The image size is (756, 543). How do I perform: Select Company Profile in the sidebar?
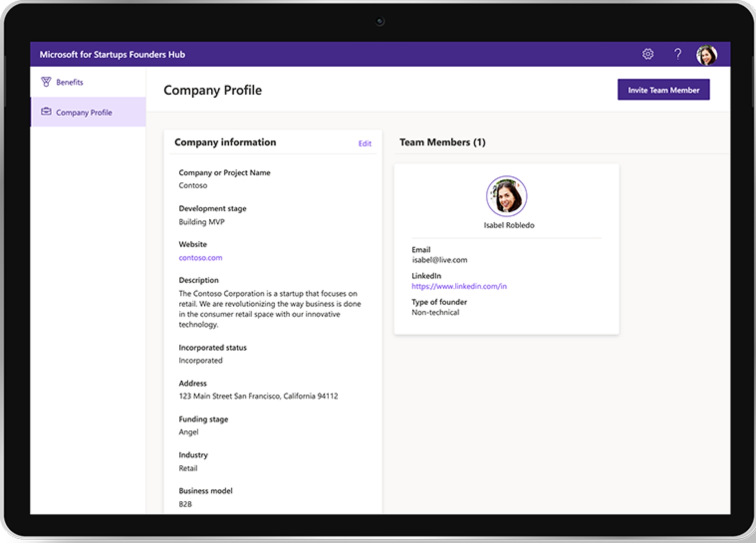[x=88, y=112]
